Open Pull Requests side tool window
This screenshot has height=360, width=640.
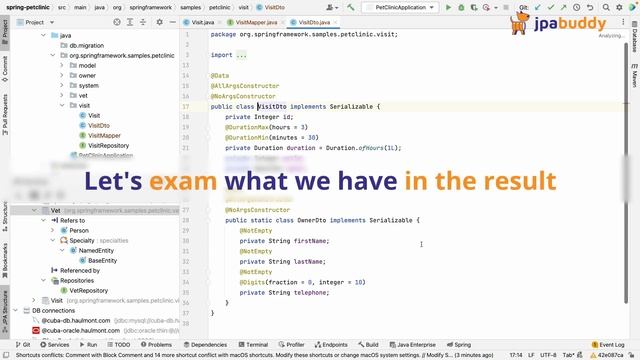tap(5, 115)
